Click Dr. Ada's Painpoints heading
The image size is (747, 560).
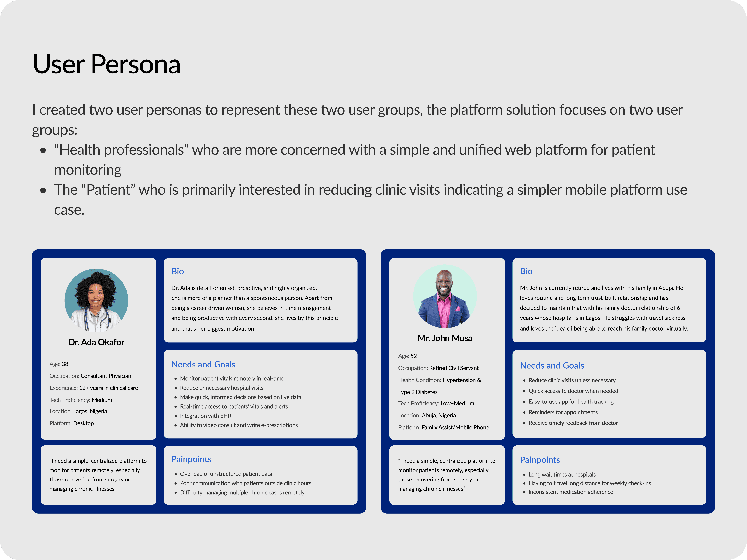coord(191,459)
